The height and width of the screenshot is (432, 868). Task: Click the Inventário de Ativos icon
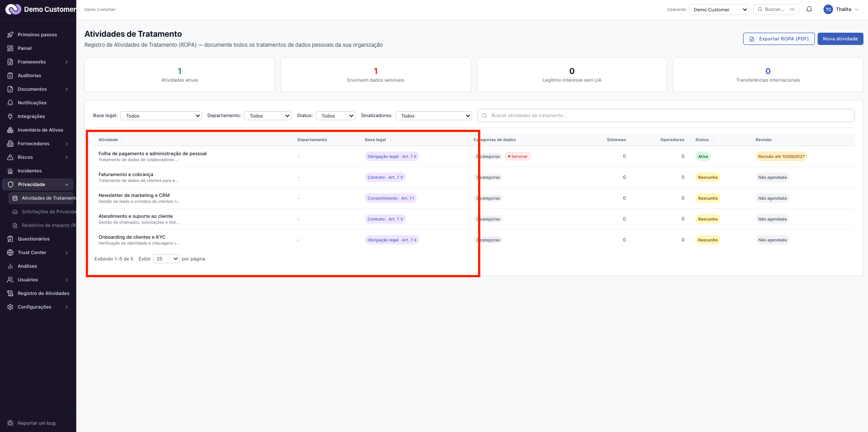(10, 130)
